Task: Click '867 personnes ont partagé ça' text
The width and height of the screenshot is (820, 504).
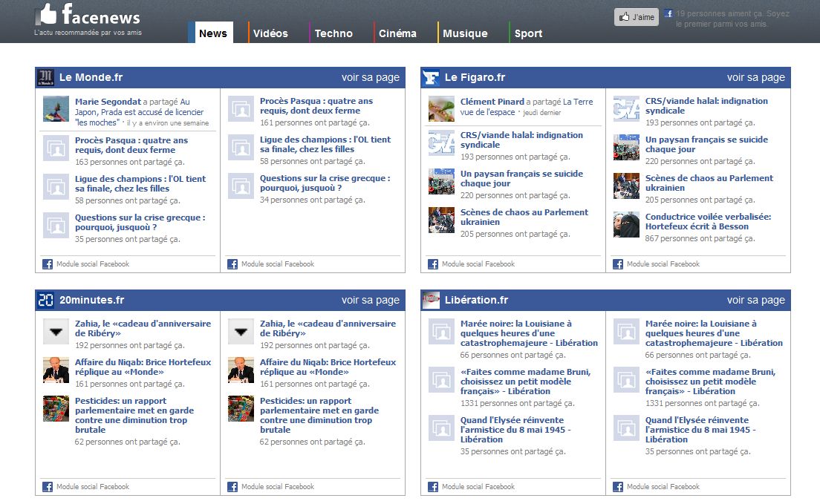Action: point(700,238)
